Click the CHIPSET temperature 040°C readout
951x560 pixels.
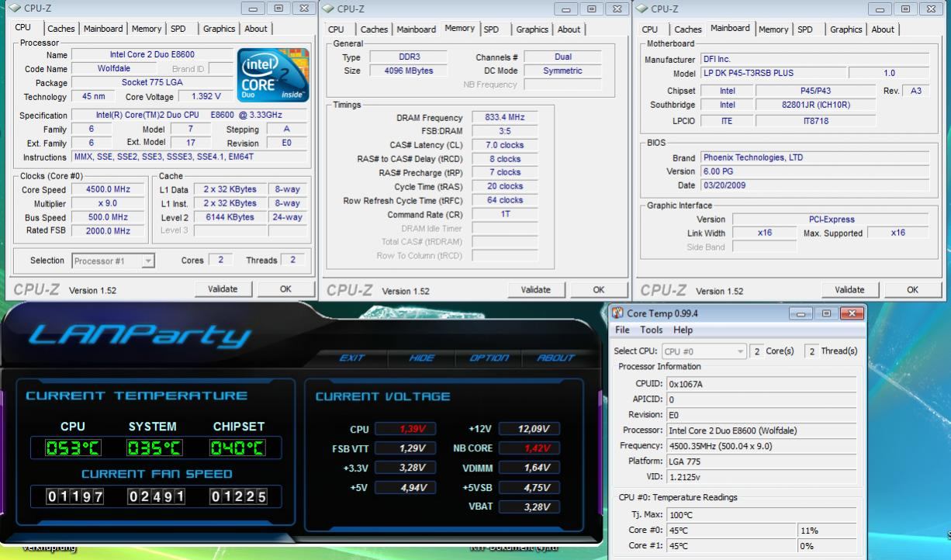237,448
